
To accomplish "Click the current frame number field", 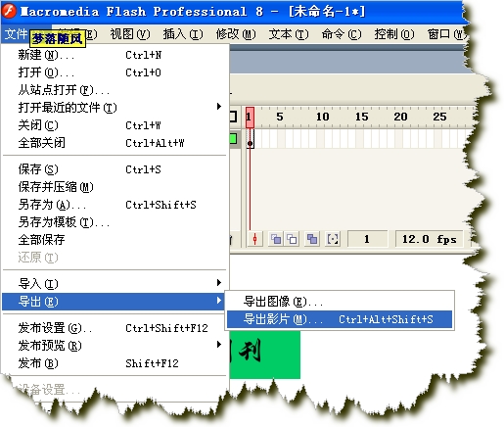I will click(x=368, y=239).
